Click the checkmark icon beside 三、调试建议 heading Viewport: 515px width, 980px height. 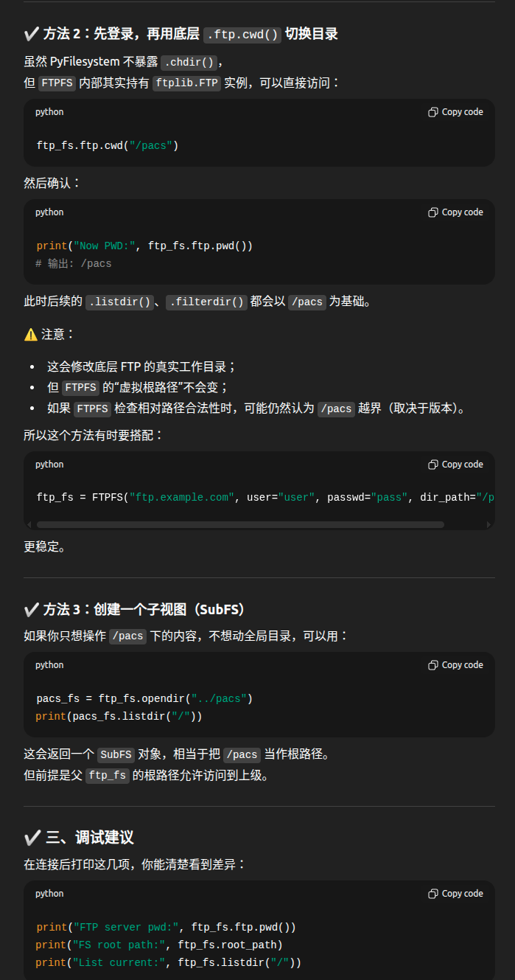31,837
